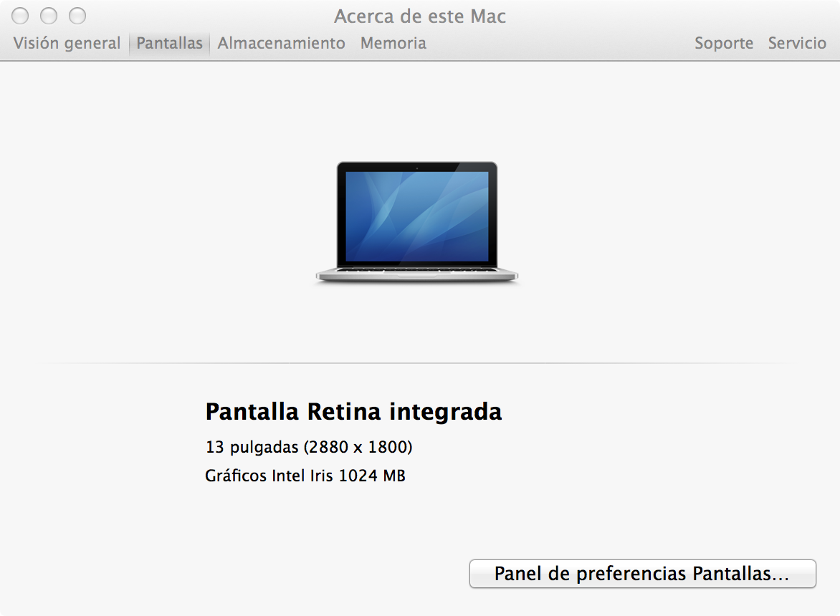Viewport: 840px width, 616px height.
Task: Open the Almacenamiento tab
Action: tap(281, 43)
